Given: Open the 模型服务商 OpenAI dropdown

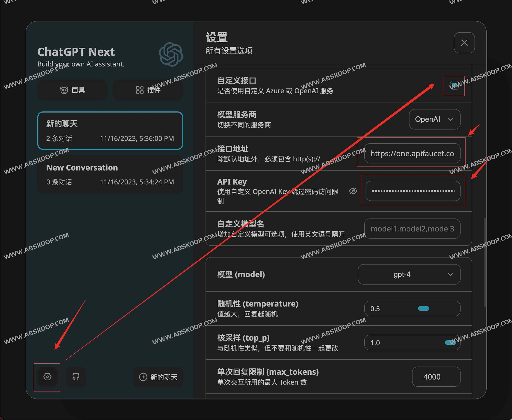Looking at the screenshot, I should (x=434, y=119).
